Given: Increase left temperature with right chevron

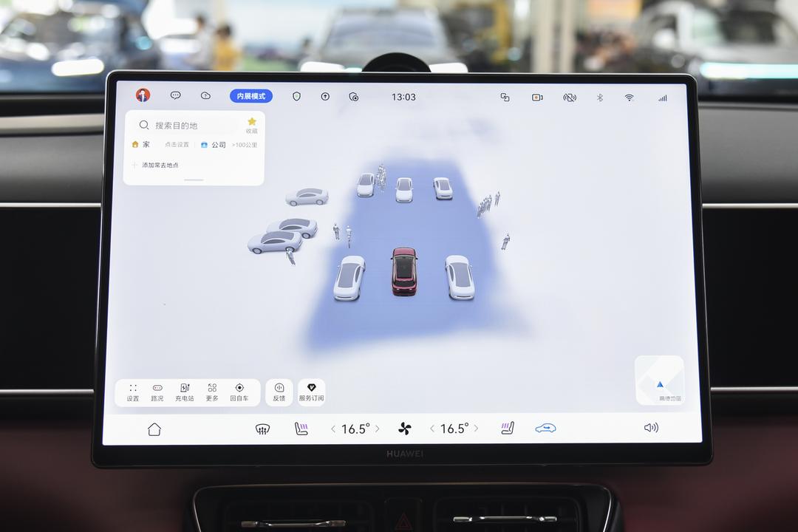Looking at the screenshot, I should [377, 429].
